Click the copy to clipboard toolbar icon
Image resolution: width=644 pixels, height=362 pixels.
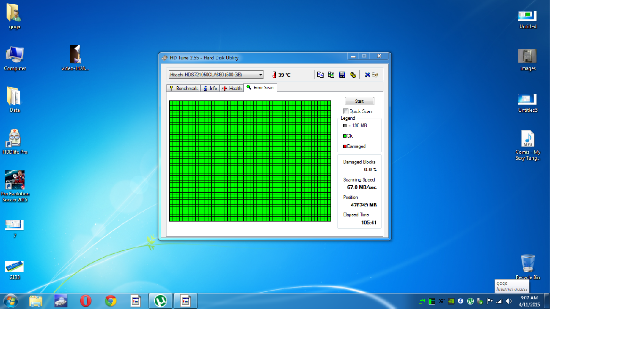(x=320, y=74)
